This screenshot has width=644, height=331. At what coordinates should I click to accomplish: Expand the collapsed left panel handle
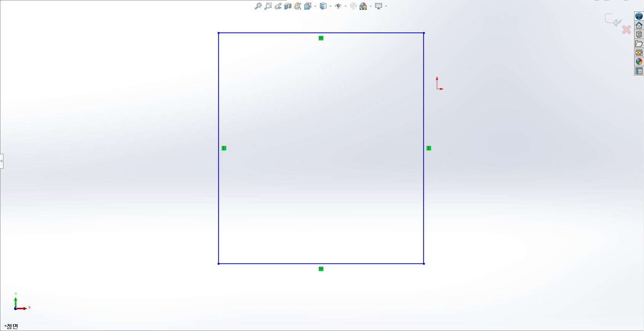(x=2, y=161)
